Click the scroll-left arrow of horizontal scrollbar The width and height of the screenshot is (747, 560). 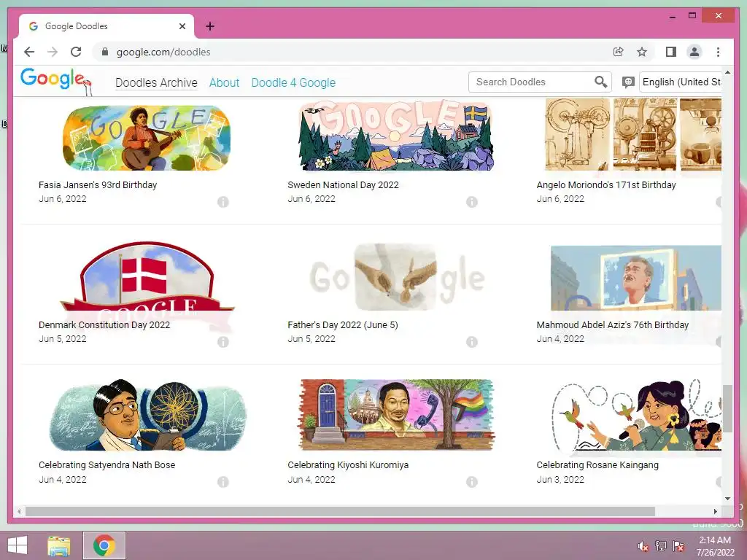point(18,511)
